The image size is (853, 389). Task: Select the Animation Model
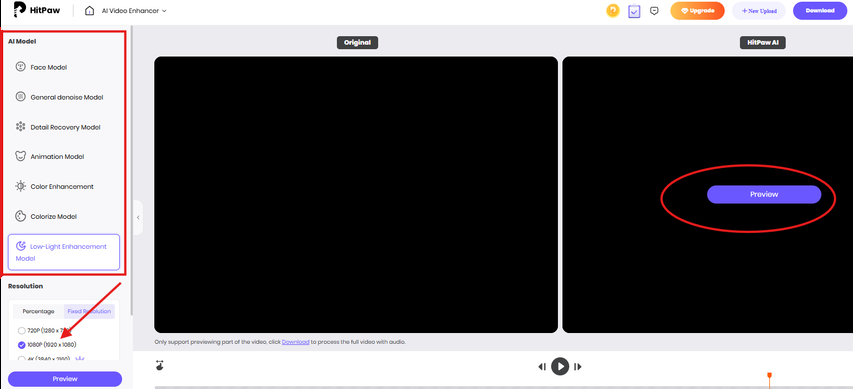64,157
